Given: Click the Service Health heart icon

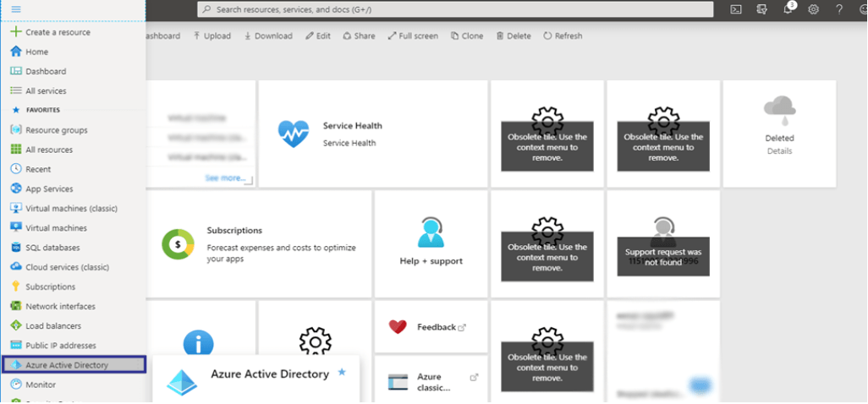Looking at the screenshot, I should pos(294,134).
